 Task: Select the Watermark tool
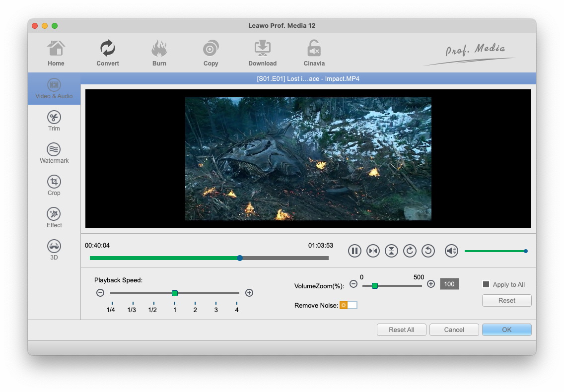point(54,153)
